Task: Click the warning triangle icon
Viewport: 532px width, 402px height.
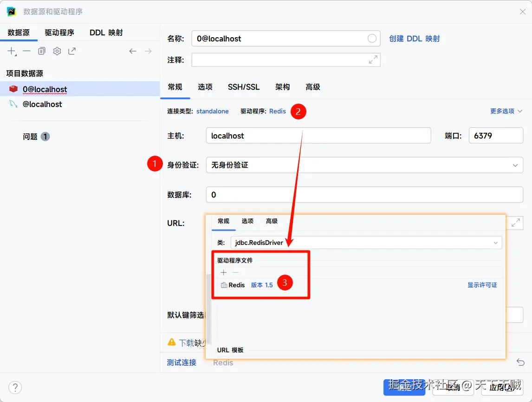Action: pos(172,342)
